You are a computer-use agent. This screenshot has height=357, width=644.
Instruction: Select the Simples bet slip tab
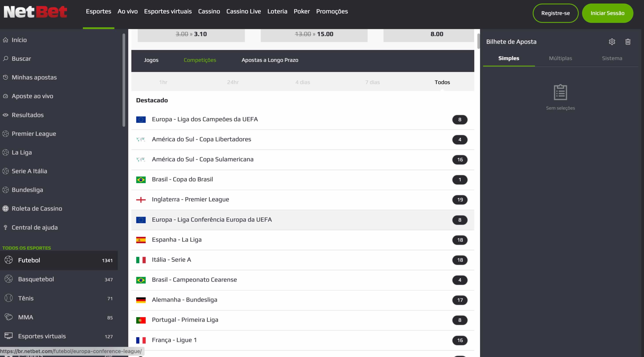point(509,58)
